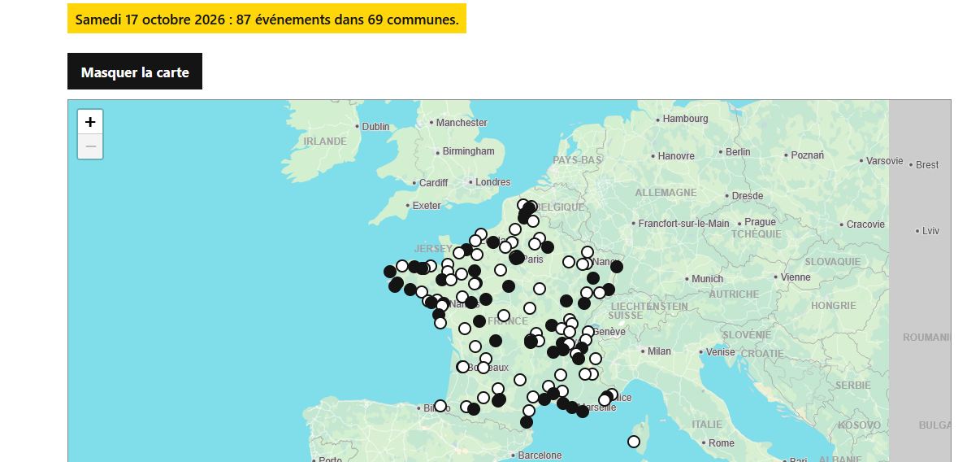
Task: Click the Poznań city label
Action: click(807, 155)
